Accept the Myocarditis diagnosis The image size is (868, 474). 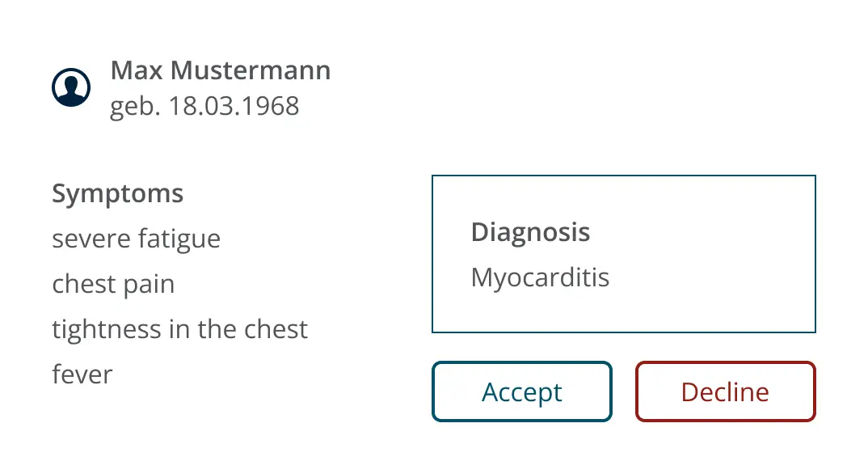click(x=522, y=391)
